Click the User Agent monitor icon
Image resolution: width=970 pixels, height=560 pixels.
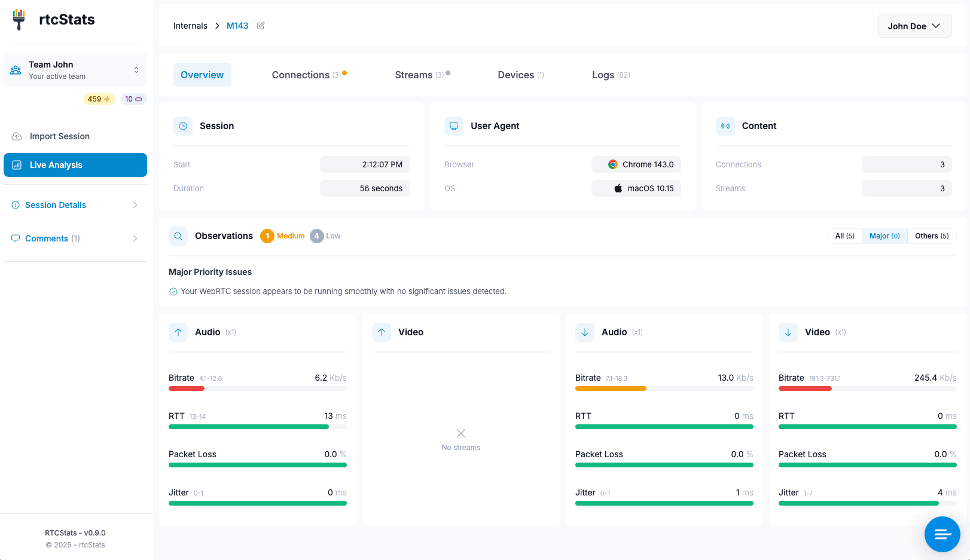pyautogui.click(x=454, y=126)
